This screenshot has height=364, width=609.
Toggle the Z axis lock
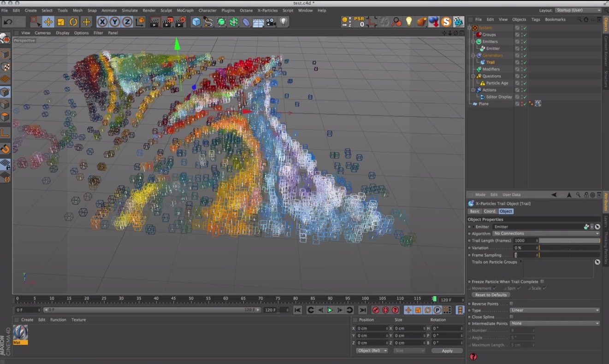[x=126, y=22]
